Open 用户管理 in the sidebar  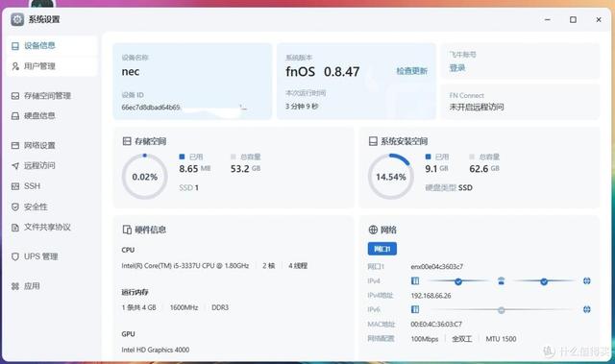tap(51, 66)
